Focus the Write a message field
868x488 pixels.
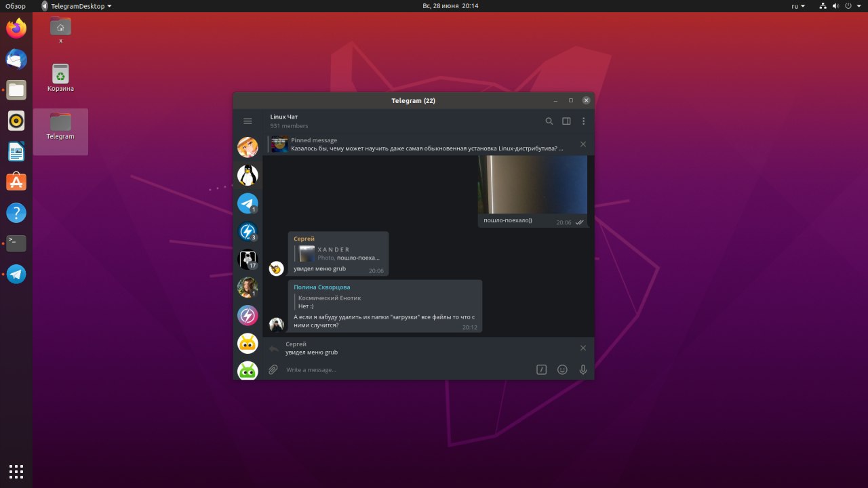tap(407, 370)
